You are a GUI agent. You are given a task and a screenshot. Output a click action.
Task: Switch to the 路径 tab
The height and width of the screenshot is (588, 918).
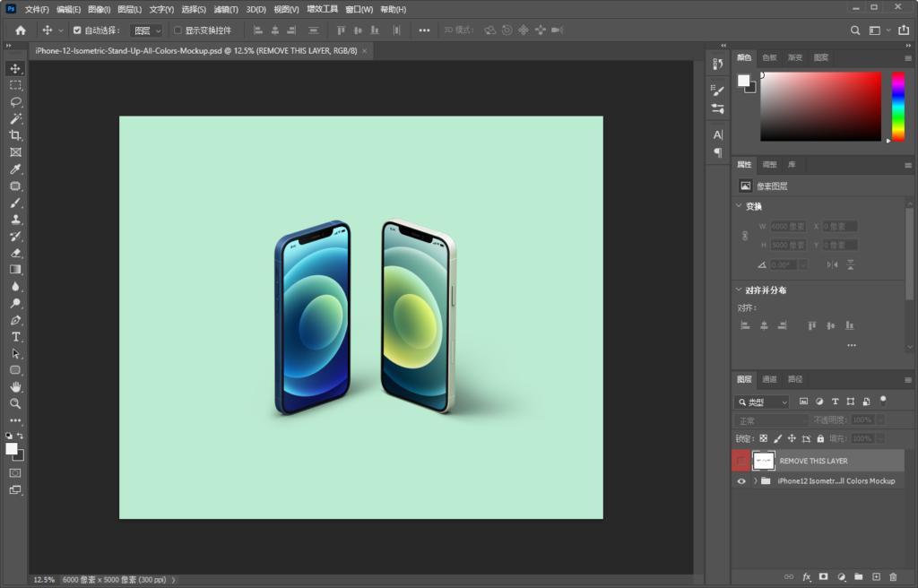pos(795,379)
